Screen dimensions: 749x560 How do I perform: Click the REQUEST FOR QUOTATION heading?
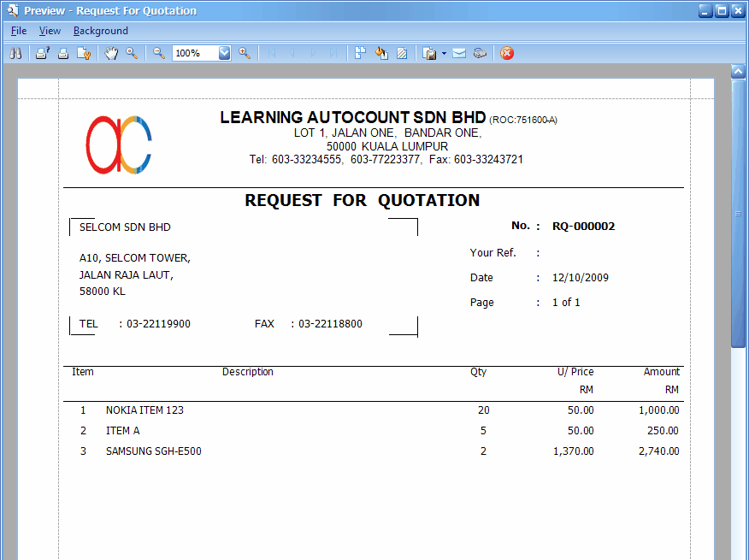pos(362,200)
